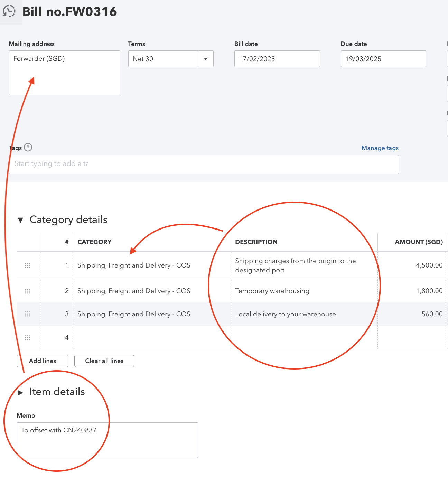Click the drag handle on line 1

pyautogui.click(x=28, y=265)
